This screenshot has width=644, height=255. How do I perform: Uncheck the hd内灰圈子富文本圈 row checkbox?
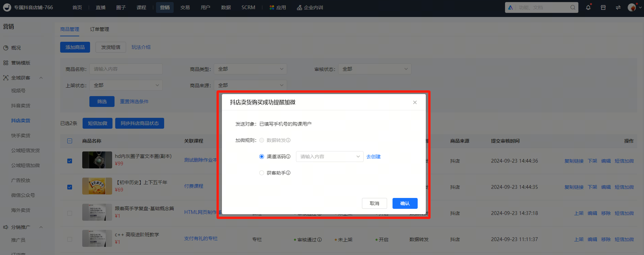(70, 161)
